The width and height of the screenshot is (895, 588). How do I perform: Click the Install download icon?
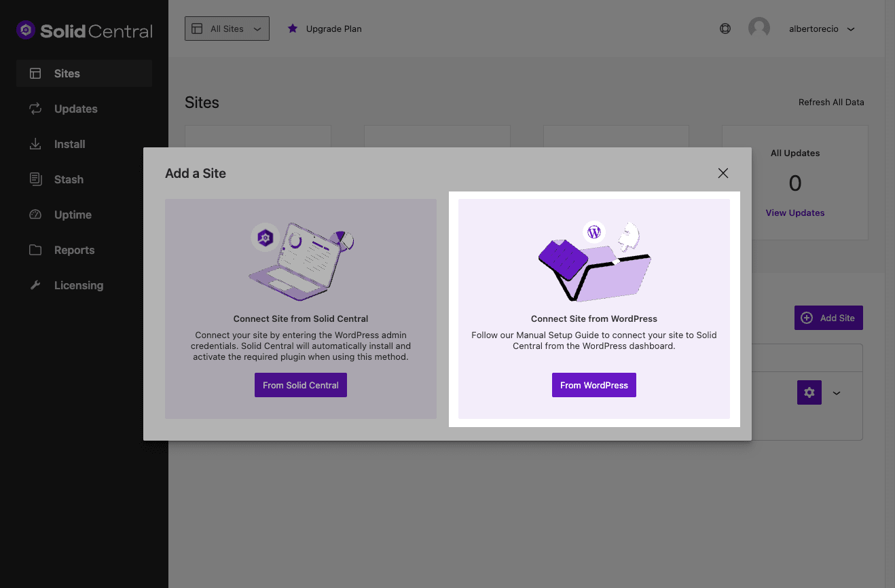tap(35, 144)
